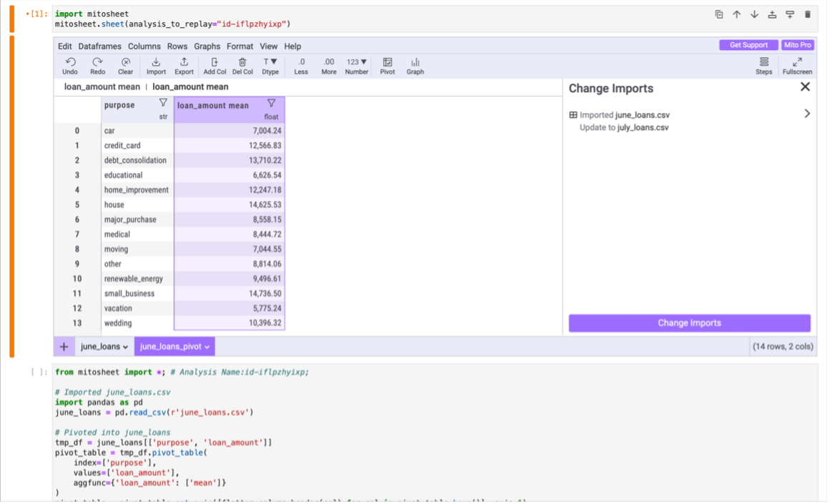The width and height of the screenshot is (830, 504).
Task: Click the Get Support button
Action: (x=749, y=45)
